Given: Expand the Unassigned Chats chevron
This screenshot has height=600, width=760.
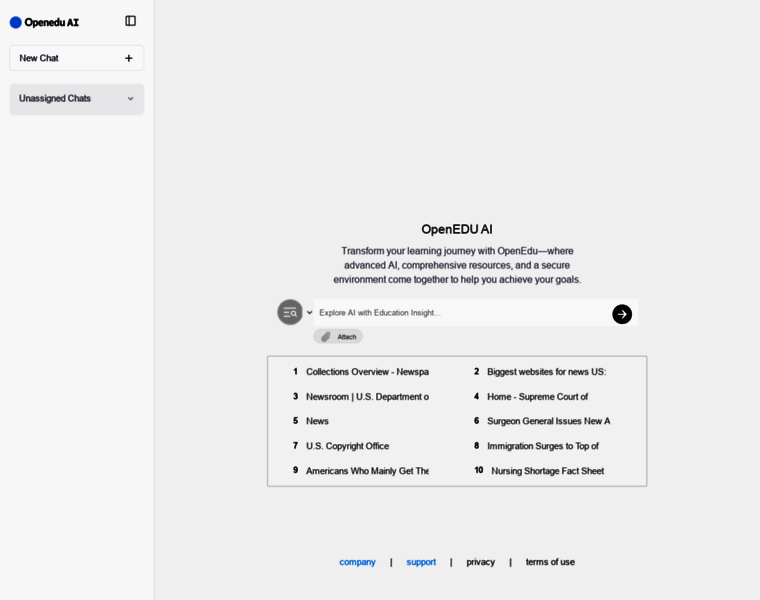Looking at the screenshot, I should [x=130, y=98].
